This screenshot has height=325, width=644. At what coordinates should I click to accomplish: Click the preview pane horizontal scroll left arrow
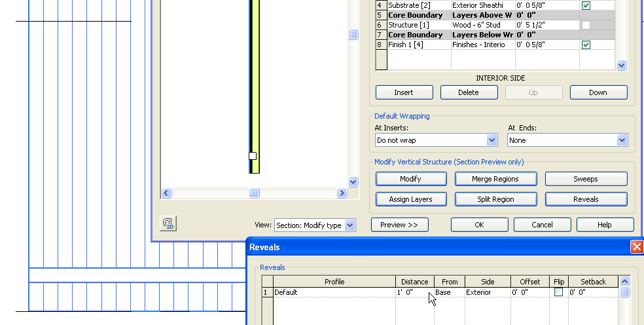coord(166,193)
